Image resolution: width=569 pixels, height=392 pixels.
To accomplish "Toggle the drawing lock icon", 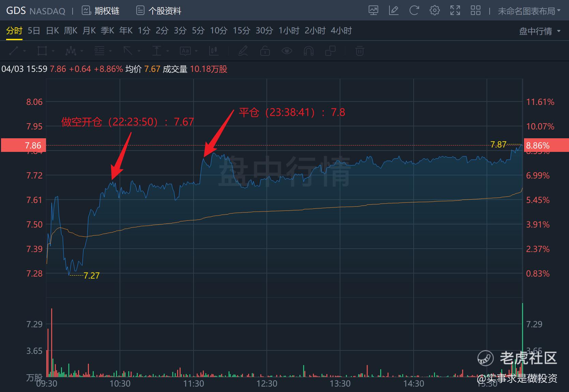I will pos(265,51).
